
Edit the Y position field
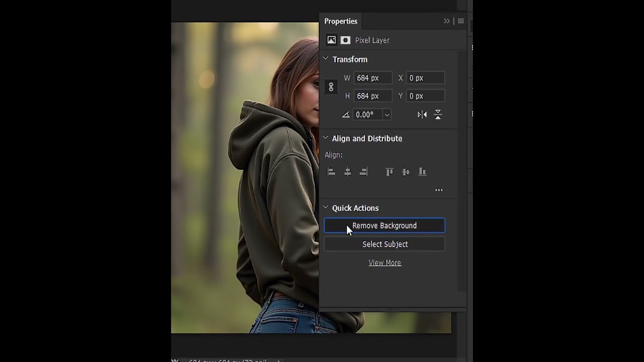pyautogui.click(x=425, y=96)
